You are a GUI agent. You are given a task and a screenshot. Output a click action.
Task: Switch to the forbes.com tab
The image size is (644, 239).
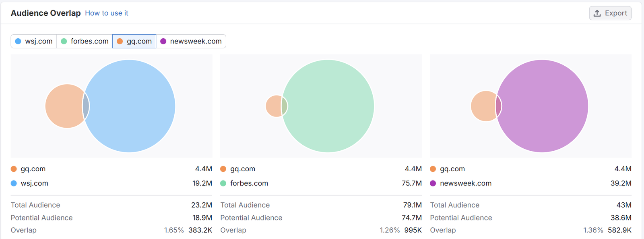click(85, 41)
